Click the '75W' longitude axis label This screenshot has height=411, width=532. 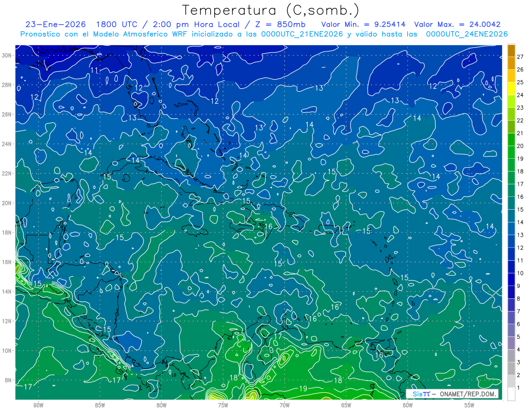click(223, 406)
